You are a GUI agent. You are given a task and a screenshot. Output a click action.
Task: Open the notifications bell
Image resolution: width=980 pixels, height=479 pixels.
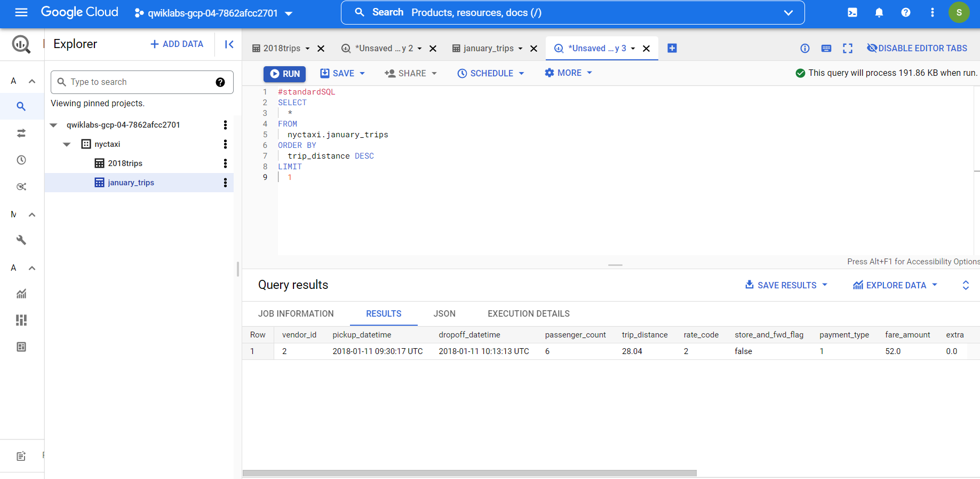tap(879, 12)
